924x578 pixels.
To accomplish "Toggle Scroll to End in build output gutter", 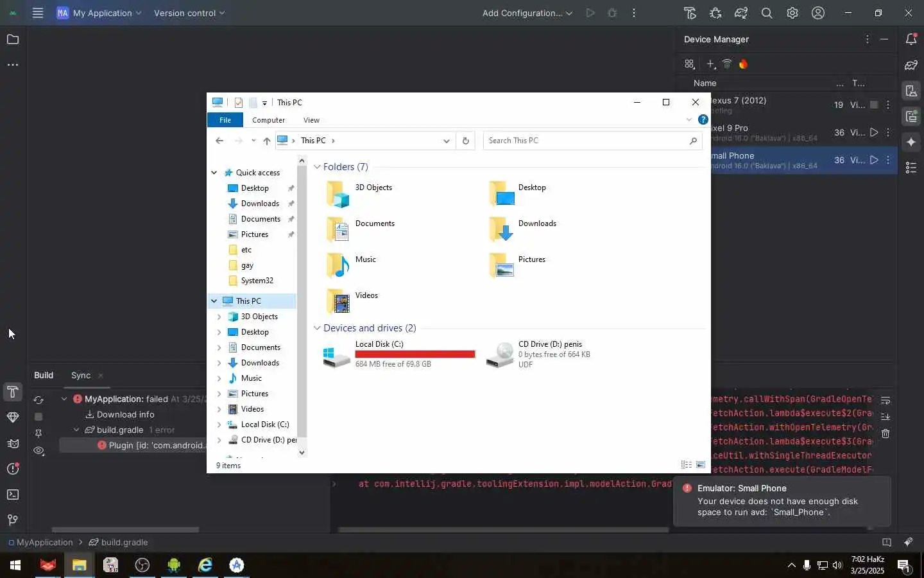I will (x=886, y=417).
